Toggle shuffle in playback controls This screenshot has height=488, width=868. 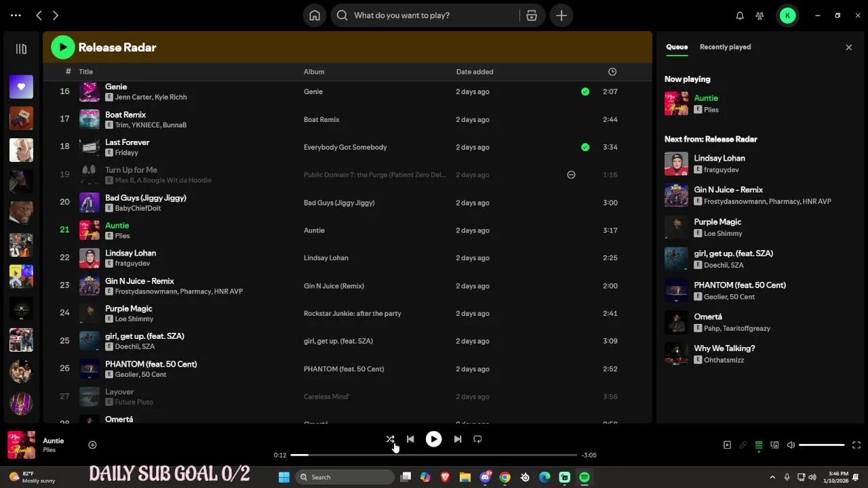click(390, 439)
